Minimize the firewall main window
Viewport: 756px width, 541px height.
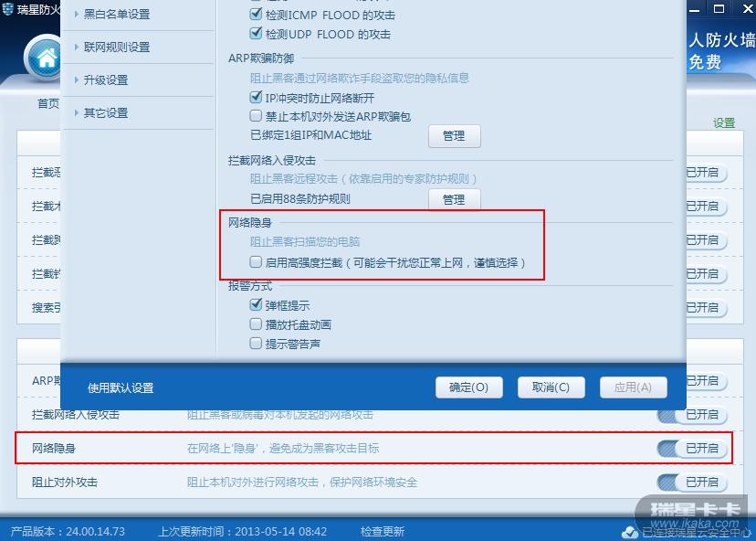694,10
